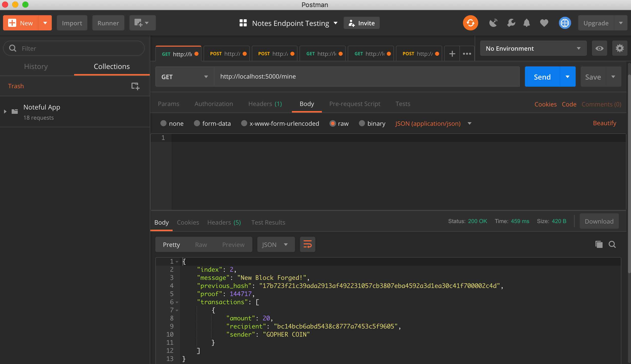Open the Postman Interceptor icon
The width and height of the screenshot is (631, 364).
[493, 23]
